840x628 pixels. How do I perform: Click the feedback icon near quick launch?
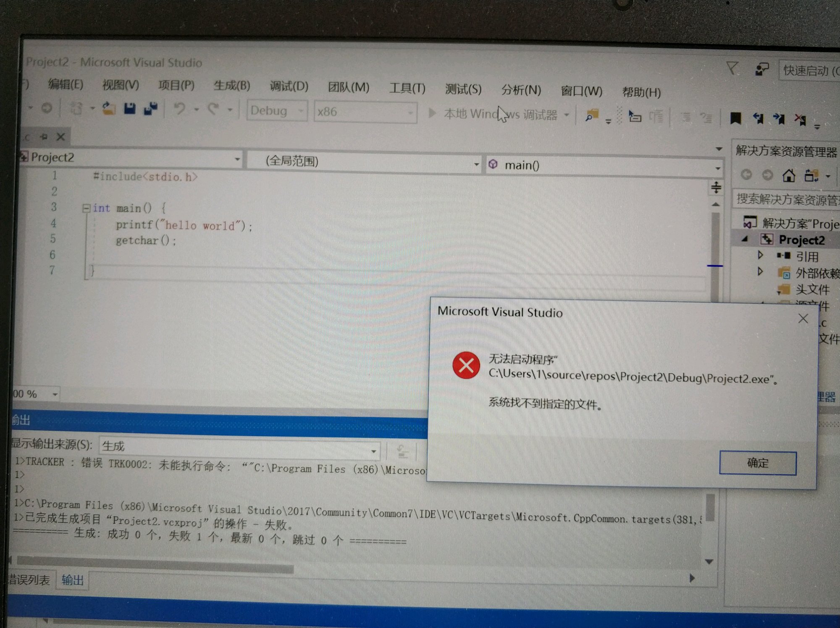[x=761, y=69]
